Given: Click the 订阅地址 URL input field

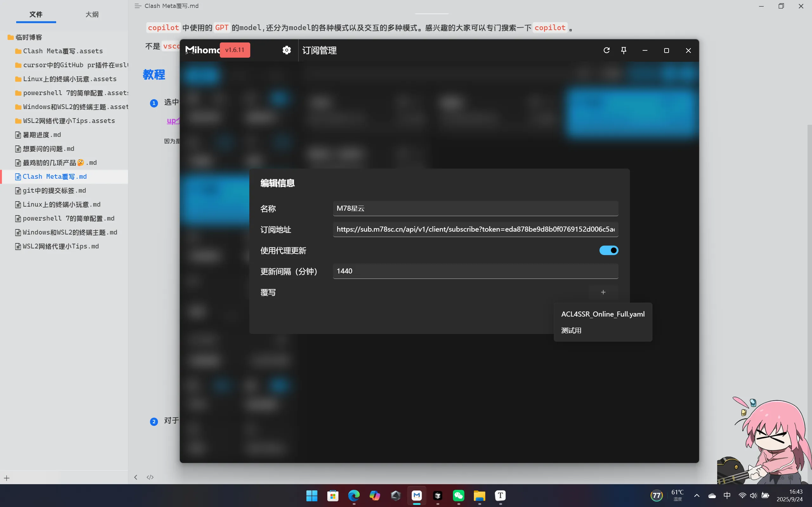Looking at the screenshot, I should (x=475, y=229).
